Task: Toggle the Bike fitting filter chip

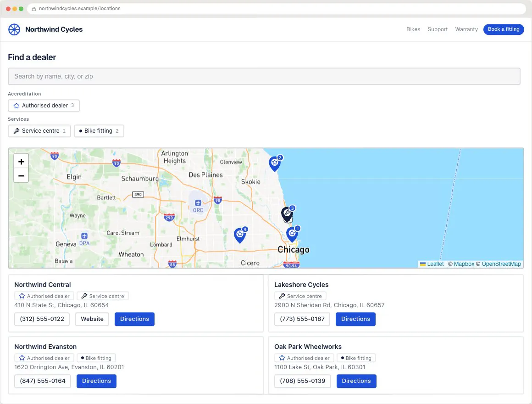Action: (x=99, y=131)
